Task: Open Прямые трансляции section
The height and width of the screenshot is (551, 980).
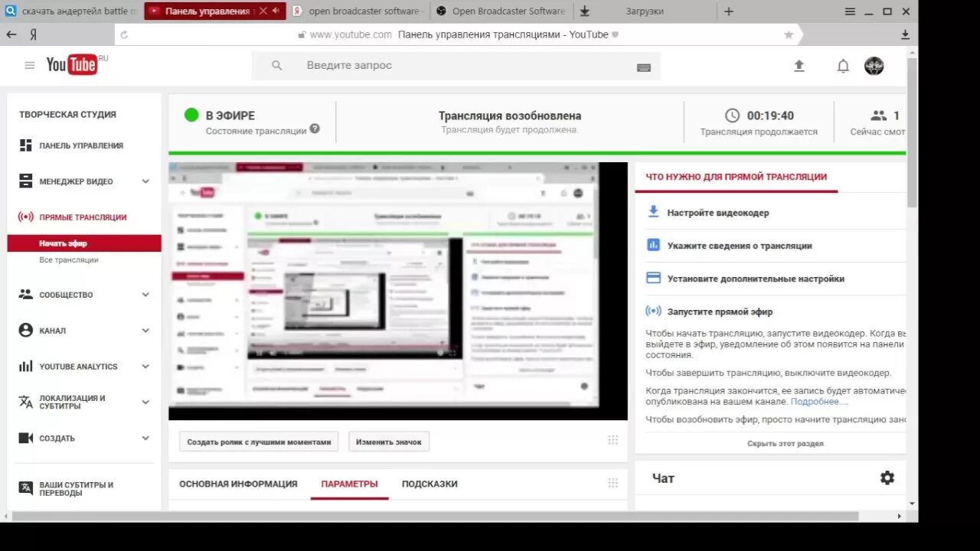Action: tap(83, 217)
